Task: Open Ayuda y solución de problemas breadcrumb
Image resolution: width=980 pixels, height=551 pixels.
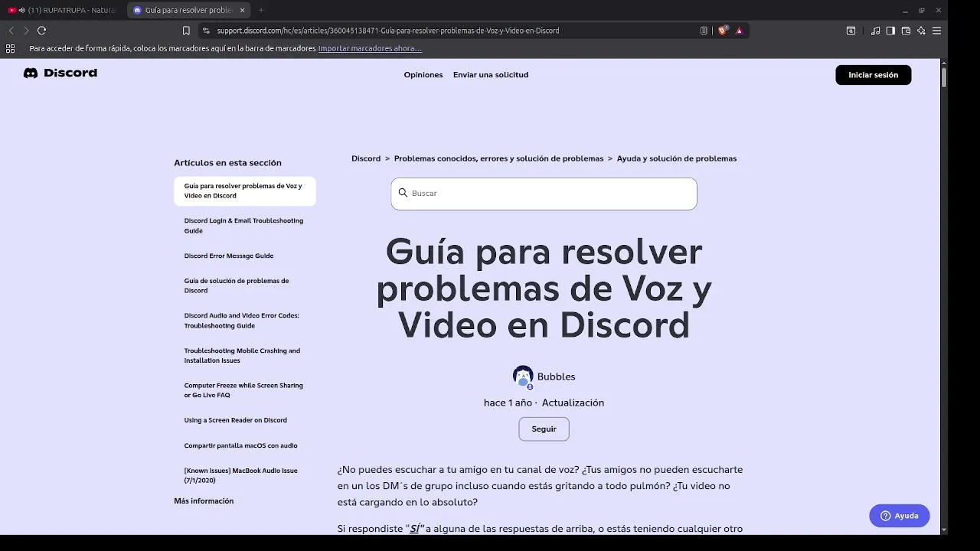Action: 677,158
